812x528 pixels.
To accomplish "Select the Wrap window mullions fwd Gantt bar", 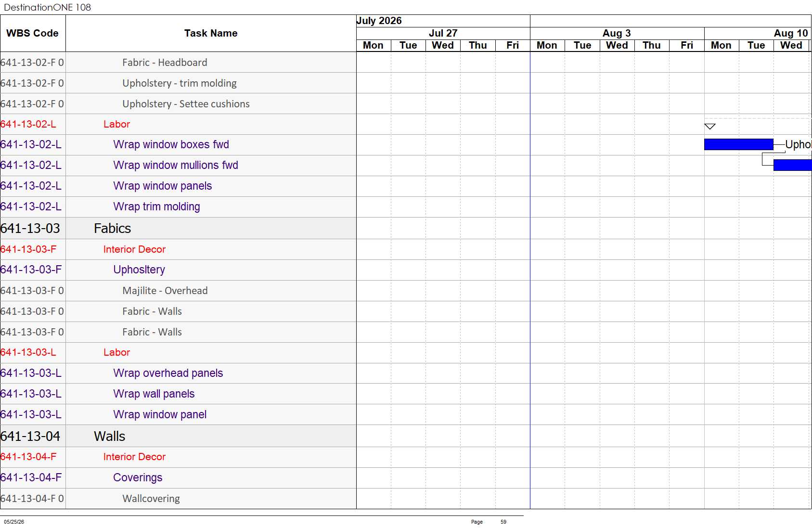I will [x=792, y=165].
